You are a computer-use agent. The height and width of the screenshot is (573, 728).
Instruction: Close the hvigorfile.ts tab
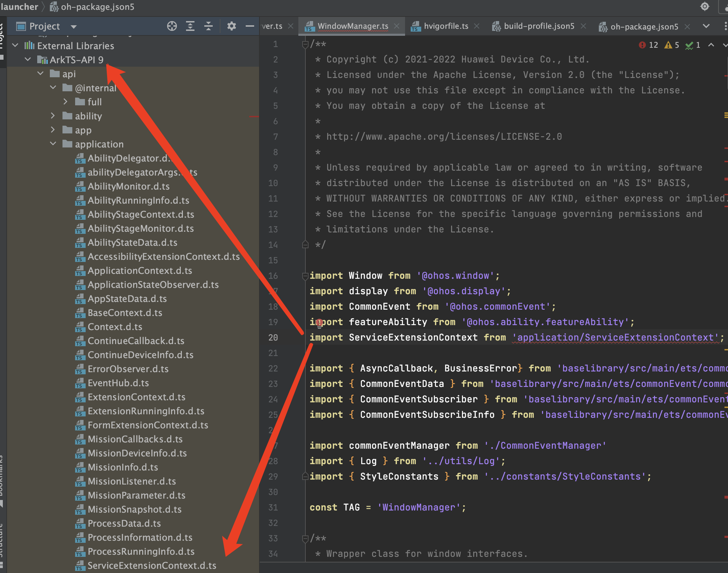coord(477,26)
